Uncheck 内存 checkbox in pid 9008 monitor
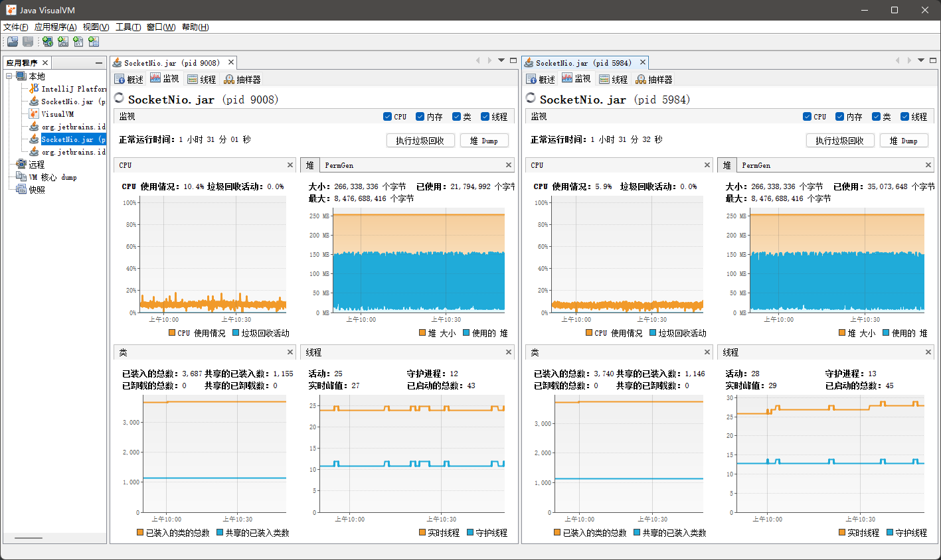Viewport: 941px width, 560px height. [420, 117]
